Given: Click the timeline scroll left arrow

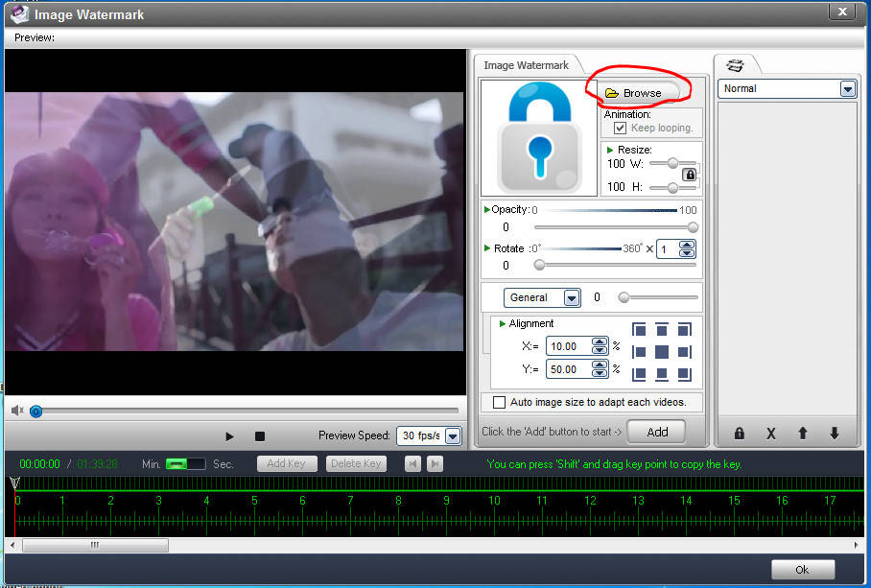Looking at the screenshot, I should (12, 545).
